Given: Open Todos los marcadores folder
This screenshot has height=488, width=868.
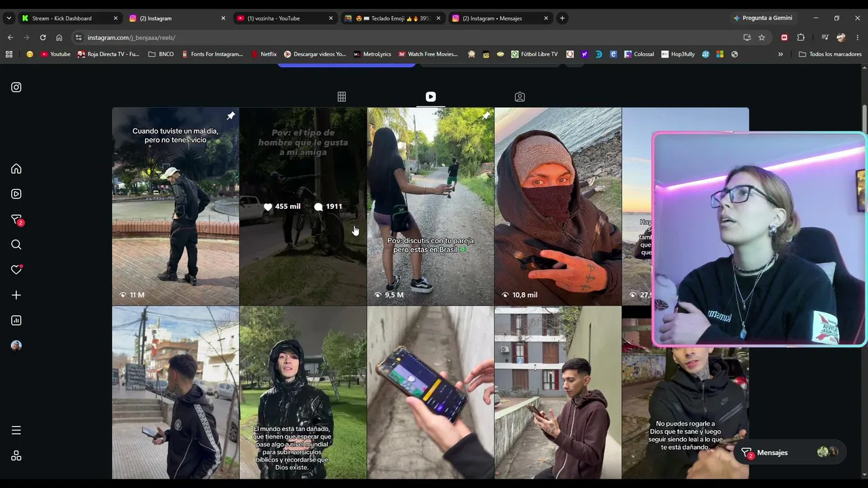Looking at the screenshot, I should [830, 54].
